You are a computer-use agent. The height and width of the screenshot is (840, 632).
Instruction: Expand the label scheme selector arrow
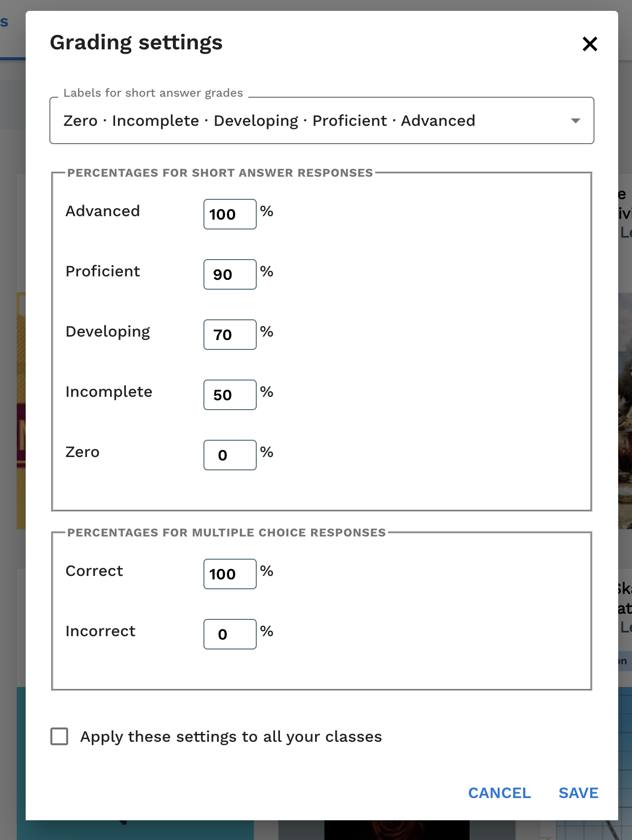(x=574, y=120)
